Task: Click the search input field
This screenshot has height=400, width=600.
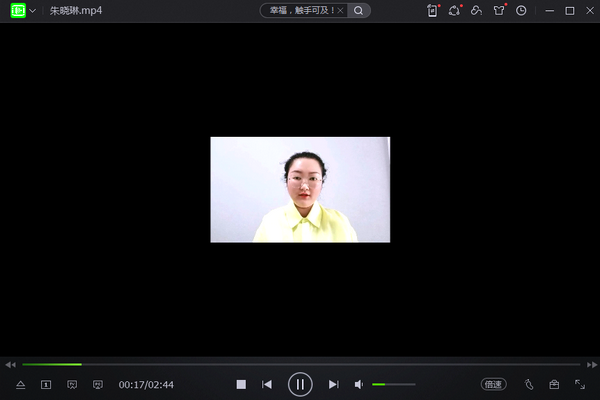Action: click(x=297, y=11)
